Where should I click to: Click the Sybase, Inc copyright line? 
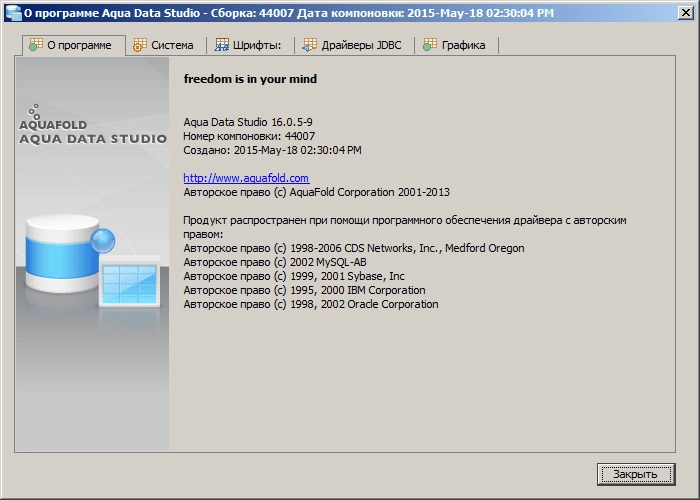[294, 276]
